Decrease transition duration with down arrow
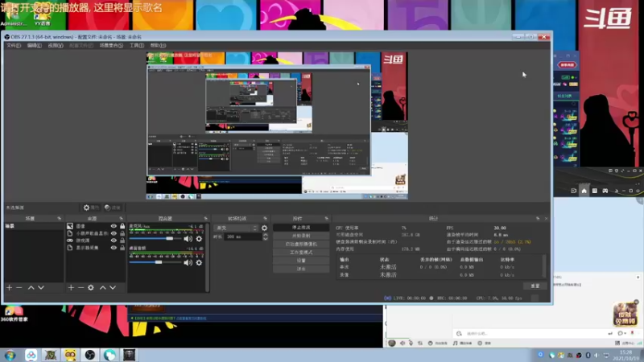The width and height of the screenshot is (644, 362). pos(266,239)
